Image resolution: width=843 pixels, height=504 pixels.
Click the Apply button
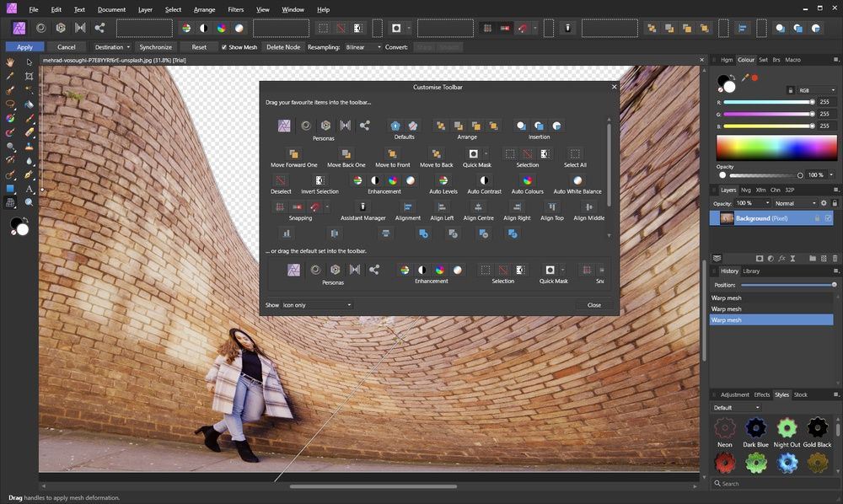[x=24, y=47]
